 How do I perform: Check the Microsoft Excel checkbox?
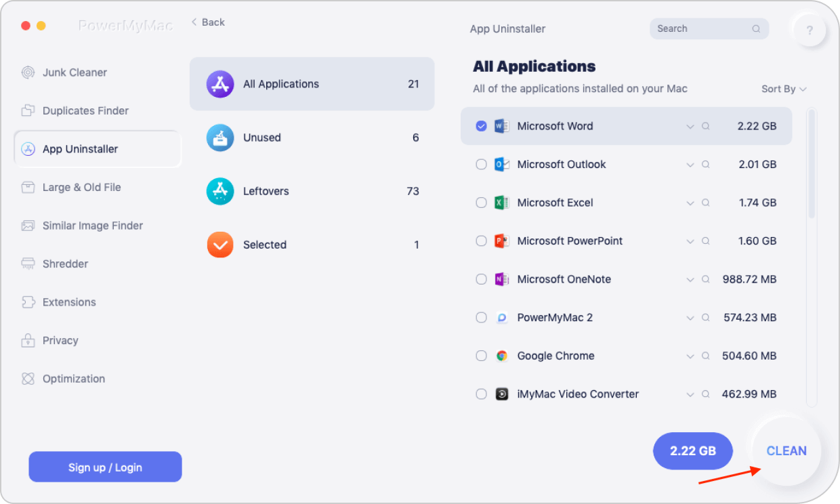[x=481, y=203]
